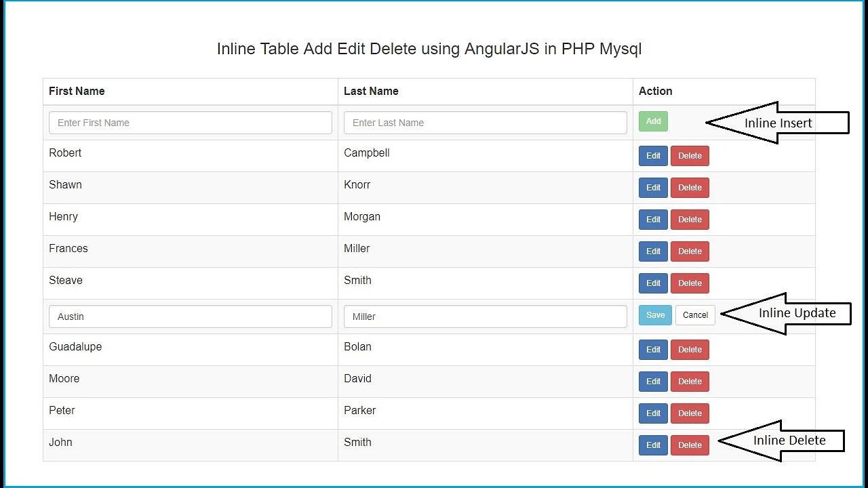Edit the Frances Miller row
The width and height of the screenshot is (868, 488).
(x=653, y=251)
